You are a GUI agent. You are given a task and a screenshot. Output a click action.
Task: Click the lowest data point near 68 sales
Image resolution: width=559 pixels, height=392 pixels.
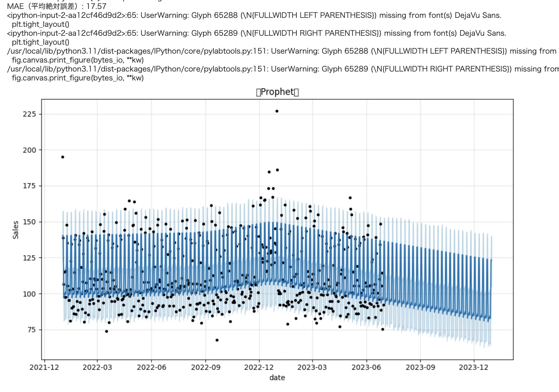tap(217, 340)
